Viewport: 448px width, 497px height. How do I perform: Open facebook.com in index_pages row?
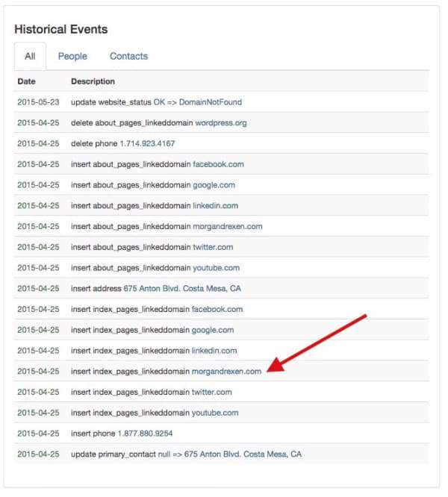217,310
